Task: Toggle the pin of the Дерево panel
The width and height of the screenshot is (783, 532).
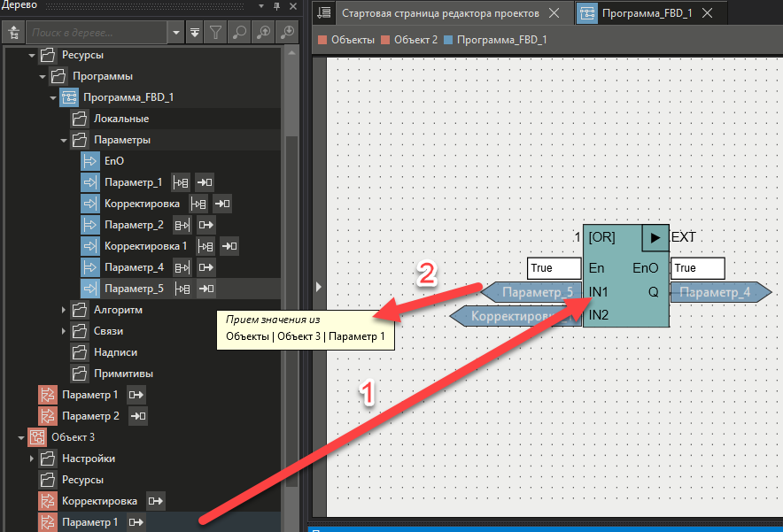Action: click(276, 6)
